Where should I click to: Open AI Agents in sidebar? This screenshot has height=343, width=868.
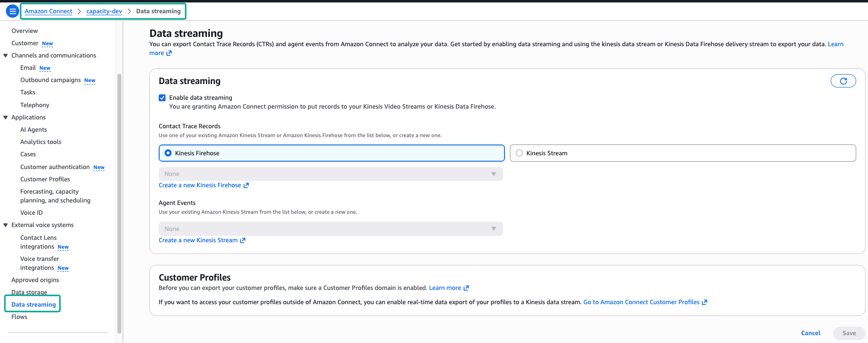(33, 130)
